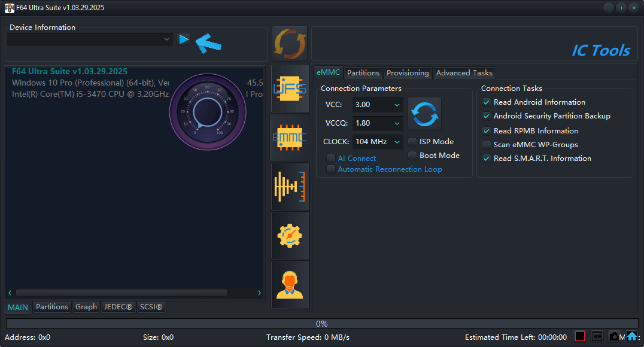Screen dimensions: 644x347
Task: Select the eMMC chip mode icon
Action: [x=290, y=139]
